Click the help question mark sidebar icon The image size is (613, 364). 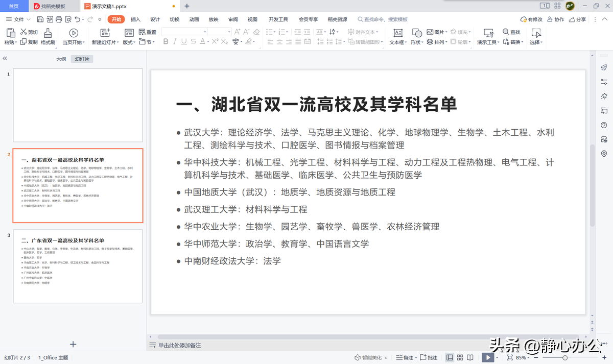[604, 125]
